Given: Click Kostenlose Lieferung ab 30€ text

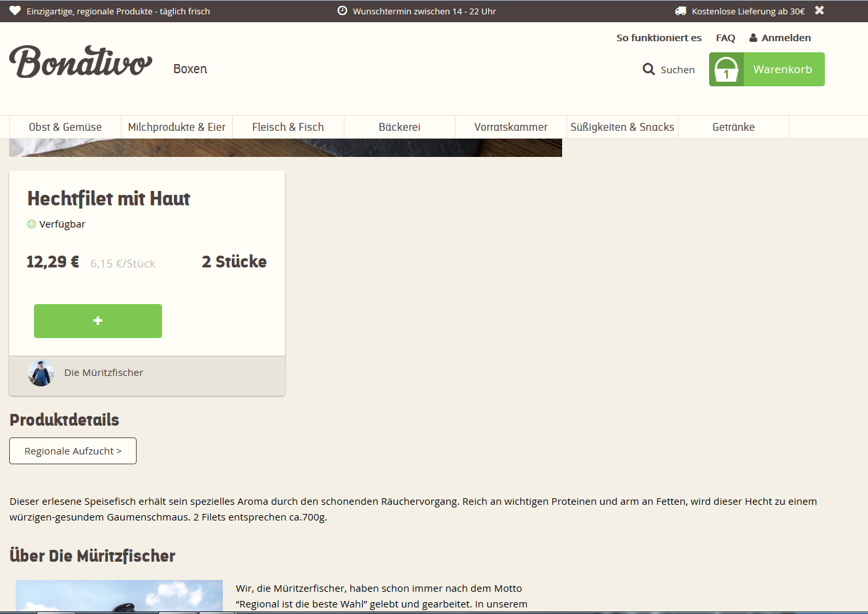Looking at the screenshot, I should [748, 11].
